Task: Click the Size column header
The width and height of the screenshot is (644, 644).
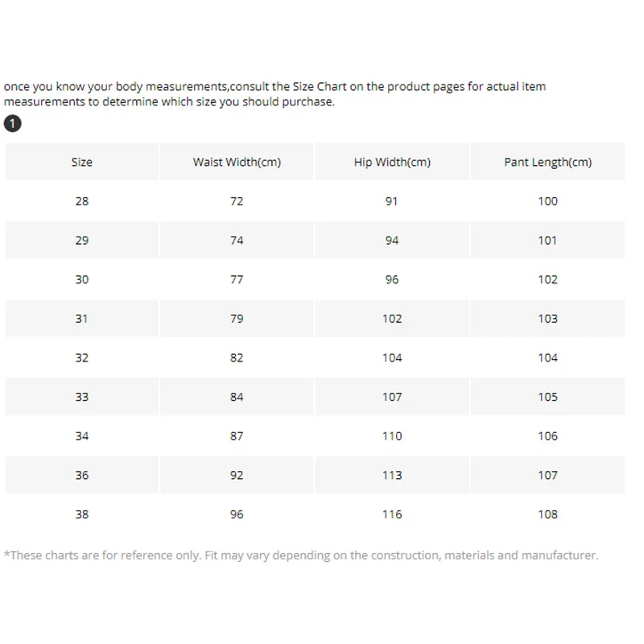Action: 82,162
